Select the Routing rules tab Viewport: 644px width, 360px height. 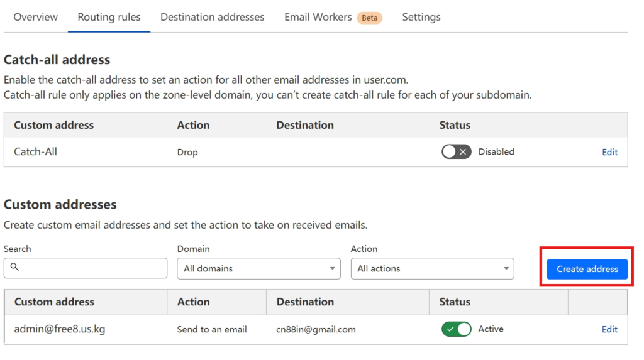109,17
